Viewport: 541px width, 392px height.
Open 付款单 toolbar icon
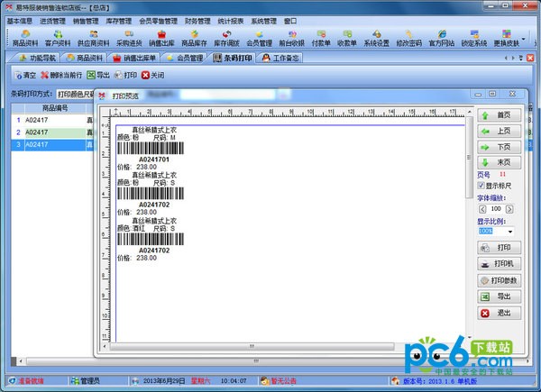pyautogui.click(x=321, y=38)
